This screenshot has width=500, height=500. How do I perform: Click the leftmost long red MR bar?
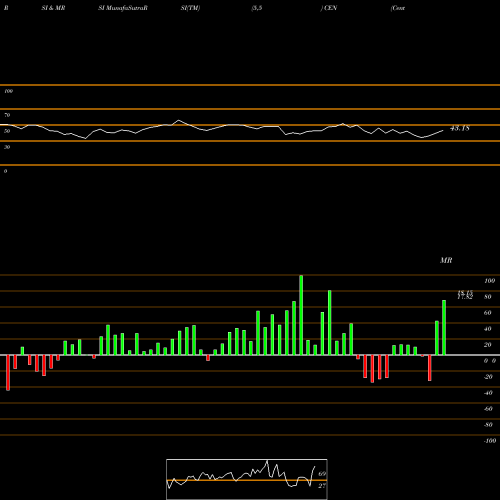8,373
